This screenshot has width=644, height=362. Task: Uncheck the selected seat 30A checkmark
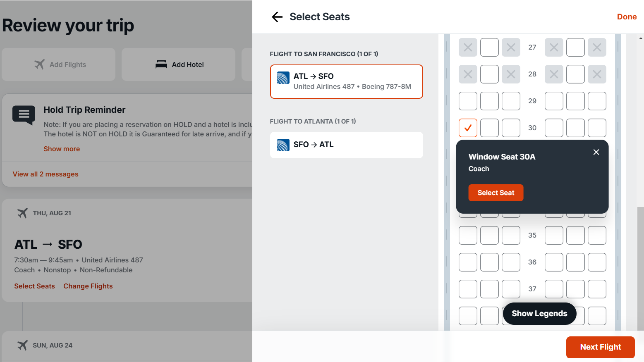[x=468, y=128]
